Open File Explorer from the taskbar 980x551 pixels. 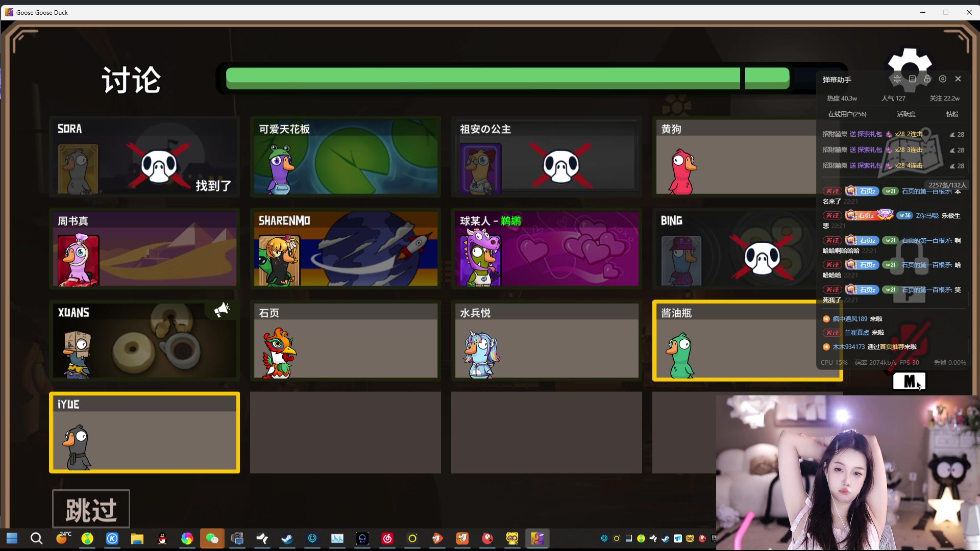click(137, 539)
